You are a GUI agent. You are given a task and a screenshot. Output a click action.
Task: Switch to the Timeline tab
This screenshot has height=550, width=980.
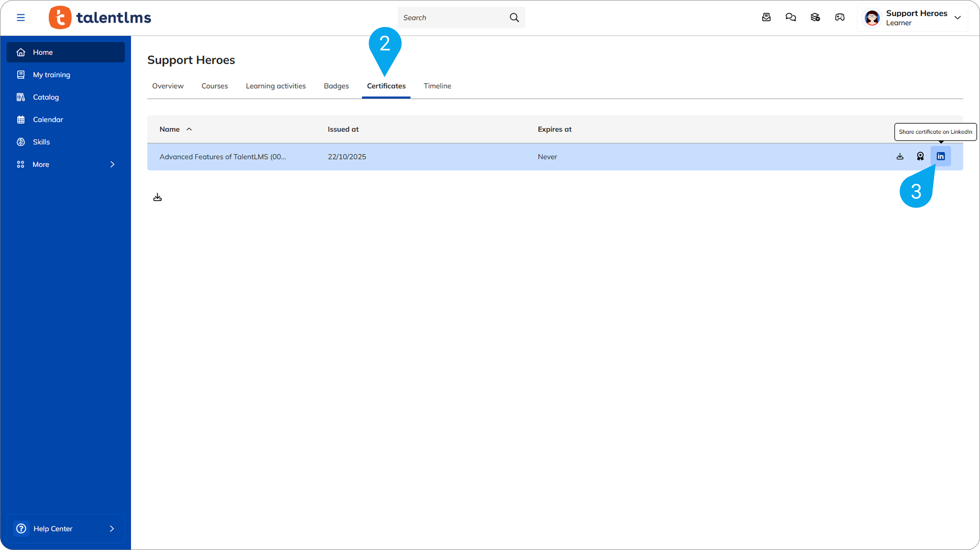click(437, 86)
